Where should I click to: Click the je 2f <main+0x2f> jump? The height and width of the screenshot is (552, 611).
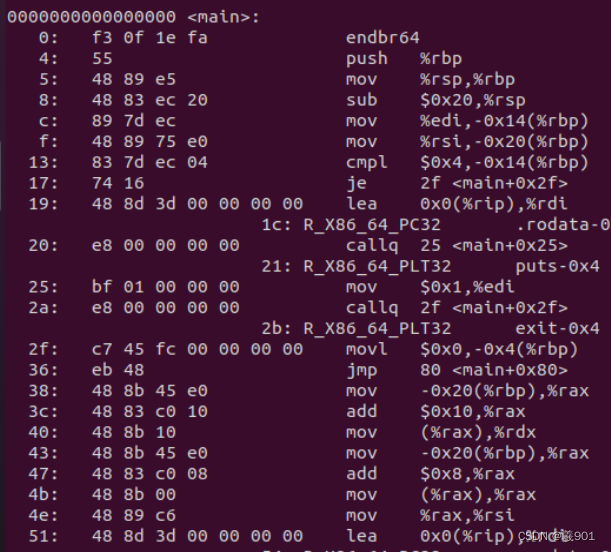click(457, 183)
